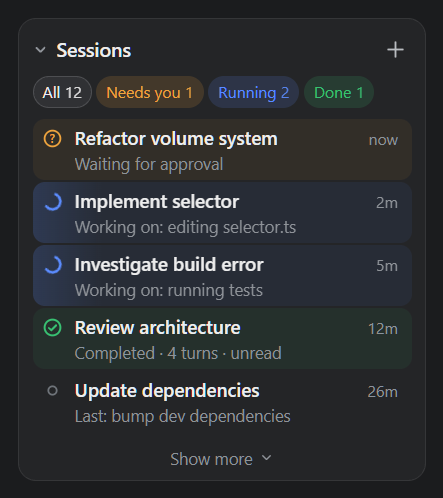Click Last: bump dev dependencies text
The image size is (443, 498).
pos(183,417)
